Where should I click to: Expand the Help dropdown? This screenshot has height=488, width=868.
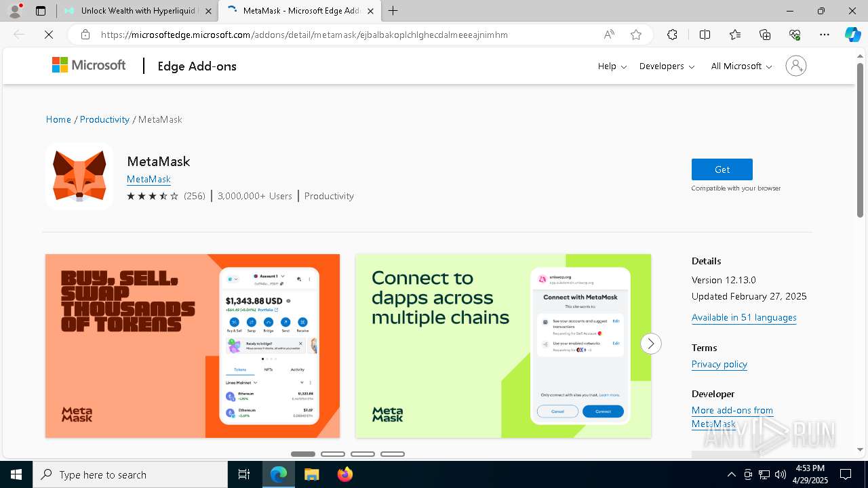612,66
